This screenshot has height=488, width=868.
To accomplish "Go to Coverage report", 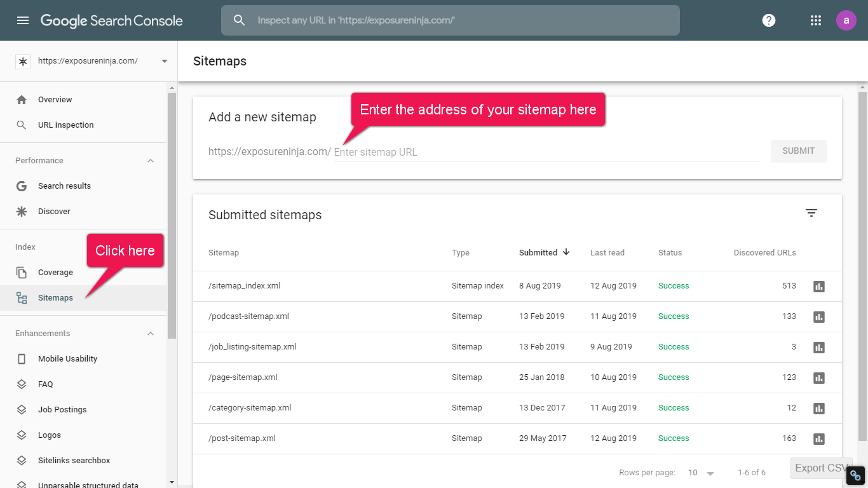I will (x=55, y=273).
